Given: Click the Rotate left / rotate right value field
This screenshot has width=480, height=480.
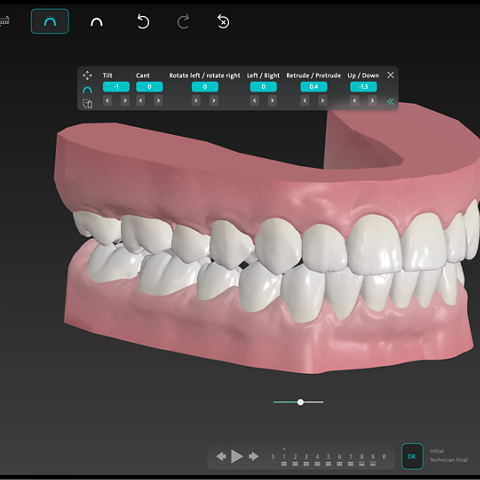Looking at the screenshot, I should (x=205, y=87).
